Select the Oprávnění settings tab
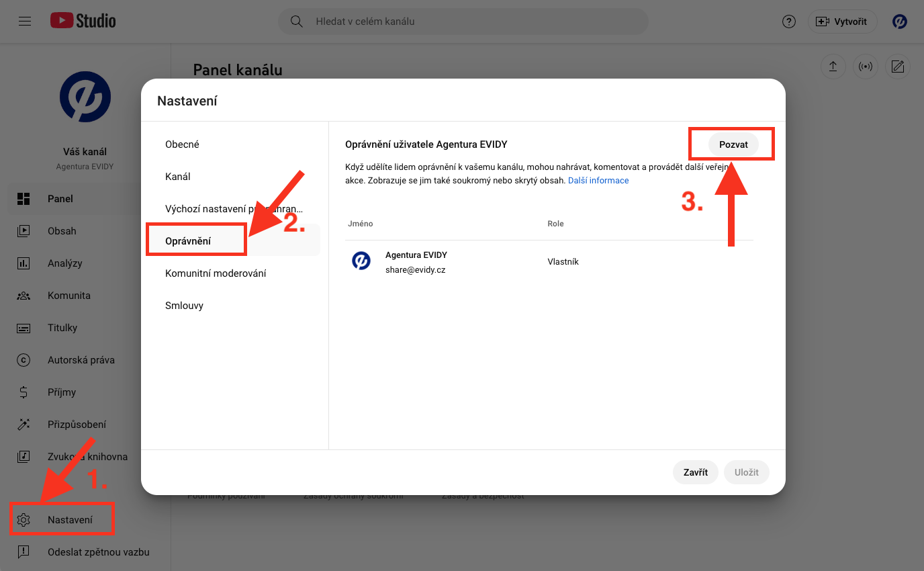The height and width of the screenshot is (571, 924). (189, 240)
